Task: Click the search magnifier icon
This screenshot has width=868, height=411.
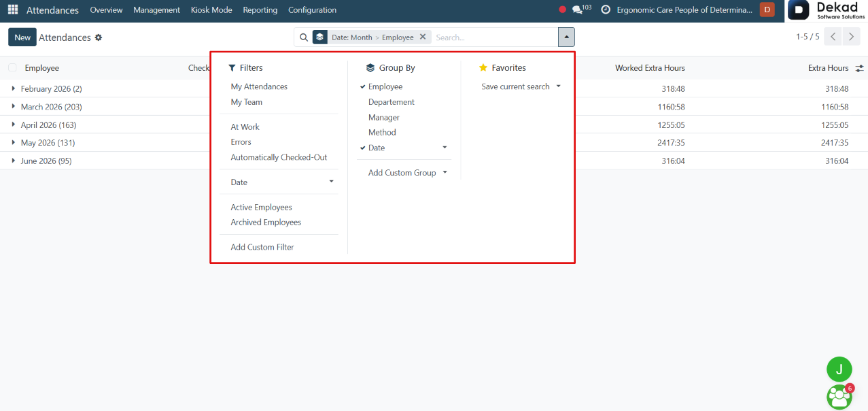Action: 304,37
